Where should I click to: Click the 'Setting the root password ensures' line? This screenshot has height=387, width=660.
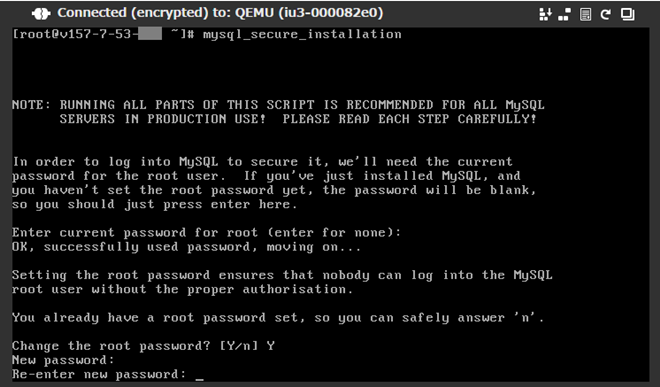282,275
